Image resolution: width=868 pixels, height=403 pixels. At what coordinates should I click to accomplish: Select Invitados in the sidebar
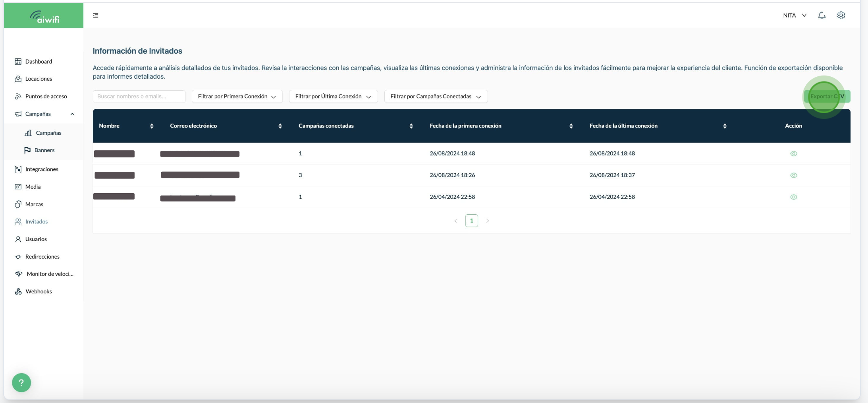click(37, 221)
